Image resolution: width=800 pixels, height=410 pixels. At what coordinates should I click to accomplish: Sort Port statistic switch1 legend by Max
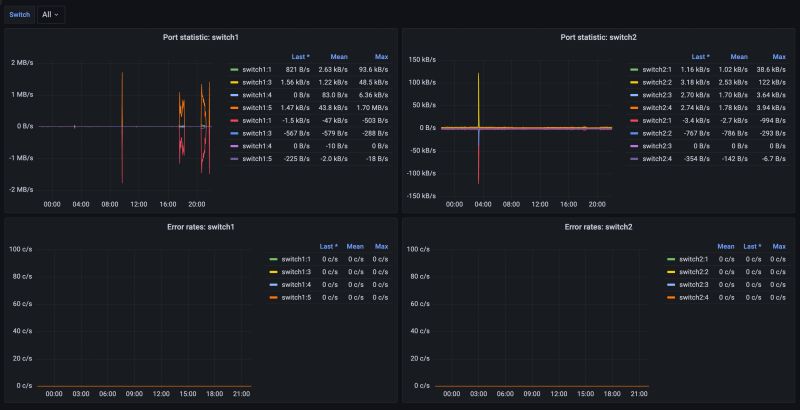[x=381, y=57]
